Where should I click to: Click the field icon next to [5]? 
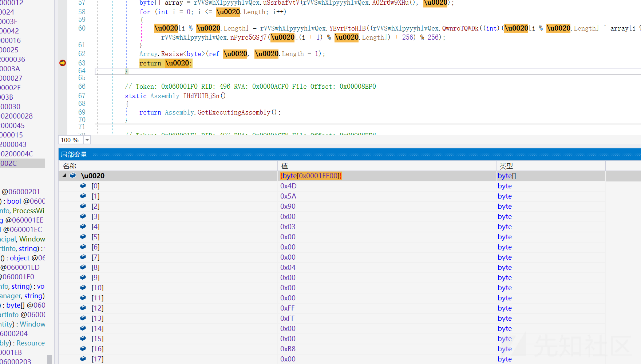(x=83, y=236)
